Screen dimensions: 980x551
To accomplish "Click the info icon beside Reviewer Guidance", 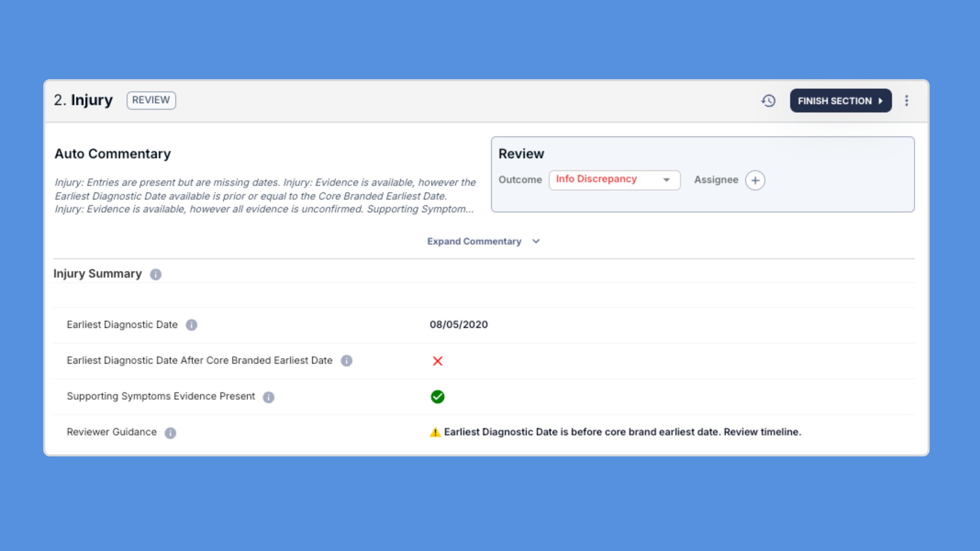I will click(170, 433).
